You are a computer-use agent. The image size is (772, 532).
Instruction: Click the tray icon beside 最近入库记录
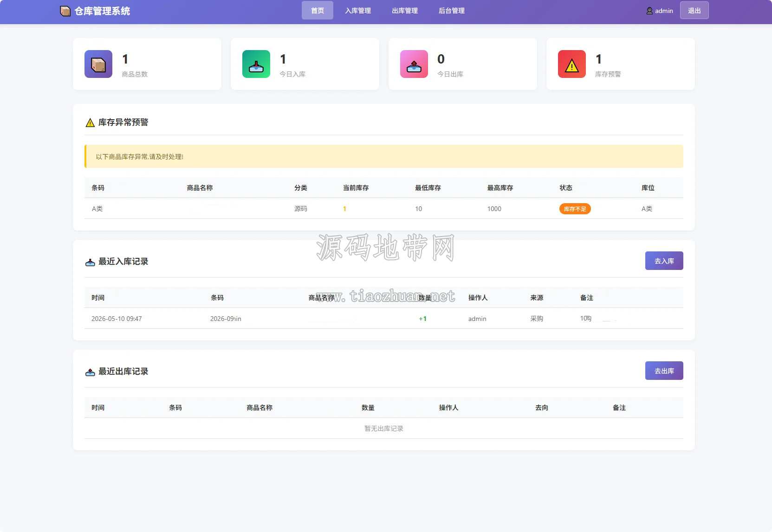click(90, 262)
